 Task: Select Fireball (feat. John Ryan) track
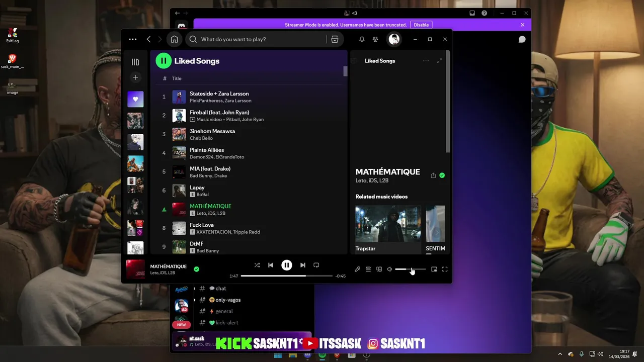point(249,116)
